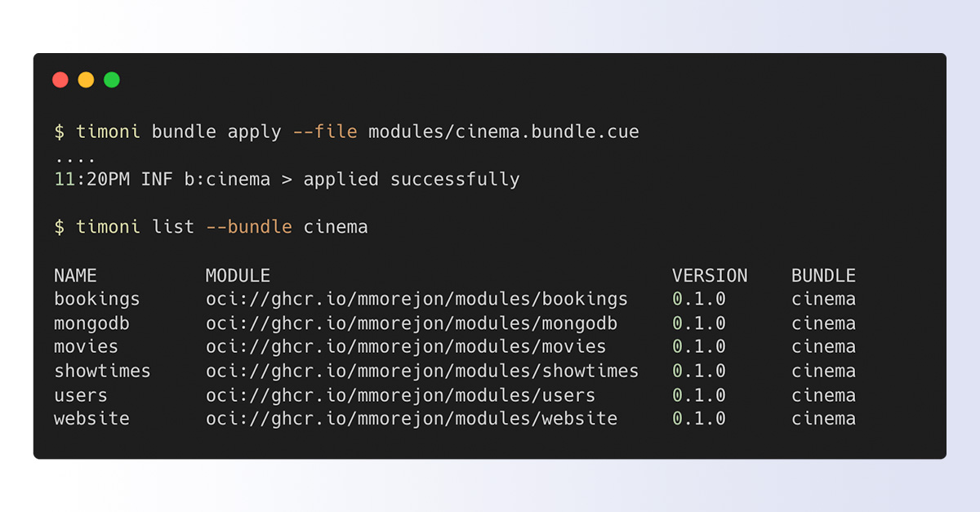Screen dimensions: 980x512
Task: Click the MODULE column header
Action: click(238, 276)
